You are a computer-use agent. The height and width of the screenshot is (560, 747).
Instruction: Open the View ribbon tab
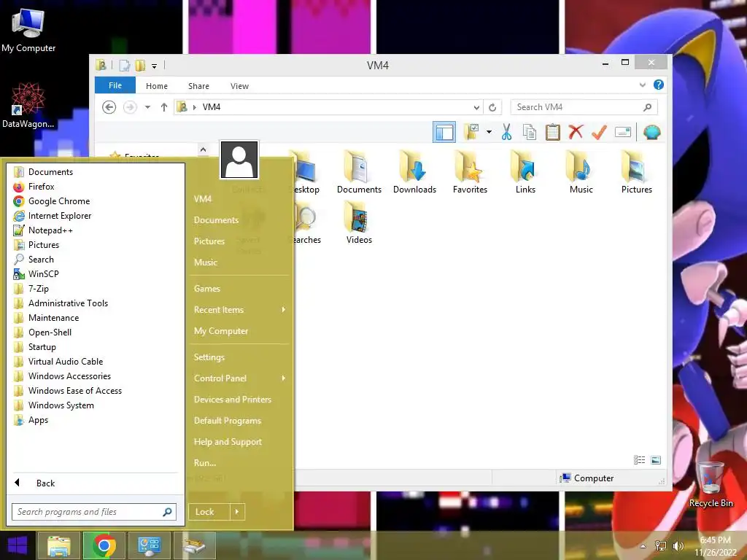(239, 86)
